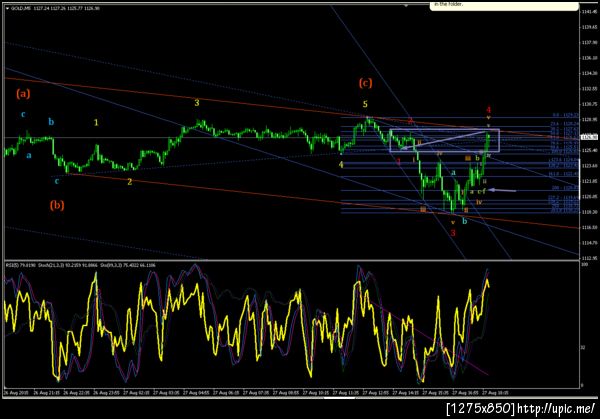600x419 pixels.
Task: Click the Fibonacci 0.0 - 1129.22 level label
Action: pos(566,115)
